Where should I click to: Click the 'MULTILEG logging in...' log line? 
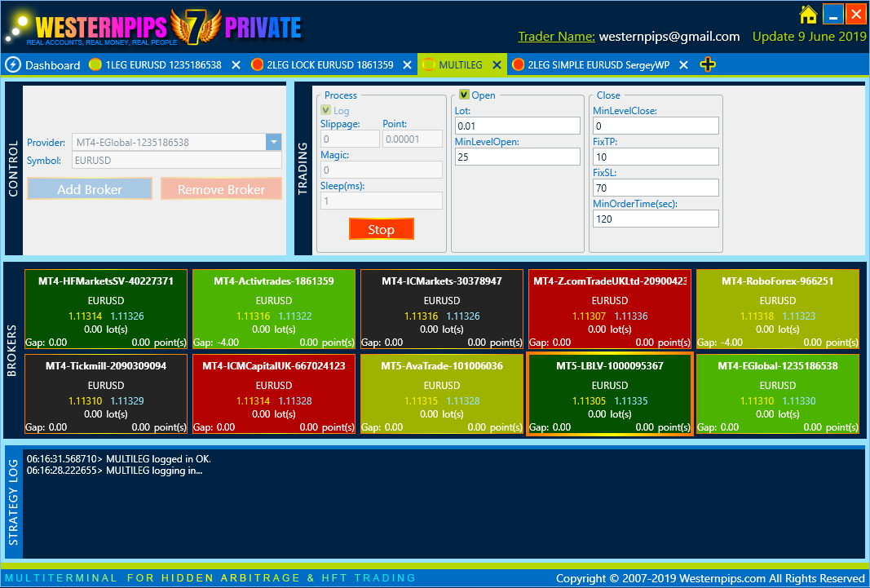[114, 471]
